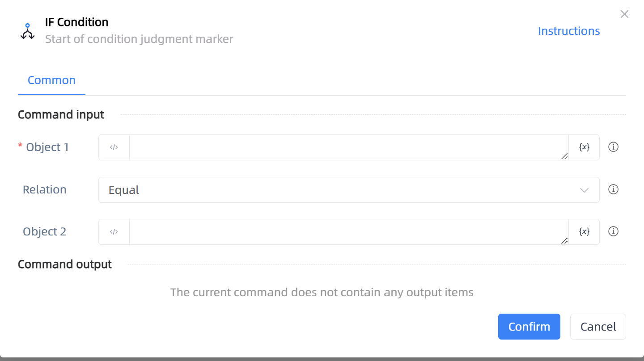Cancel the IF Condition dialog
Viewport: 644px width, 361px height.
pyautogui.click(x=598, y=327)
